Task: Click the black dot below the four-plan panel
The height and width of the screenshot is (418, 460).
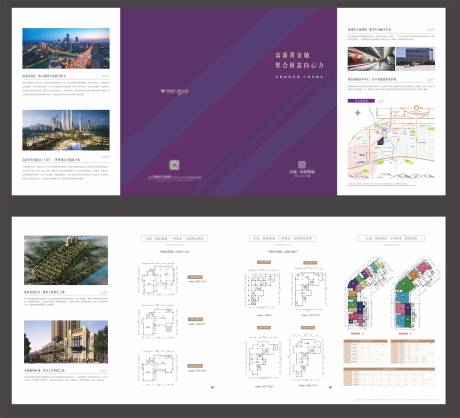Action: point(330,387)
